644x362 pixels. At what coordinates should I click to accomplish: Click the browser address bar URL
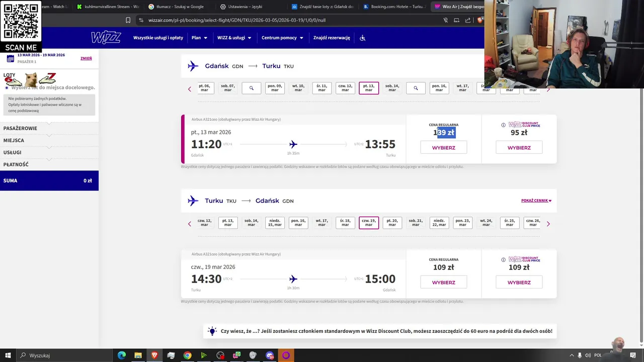click(237, 20)
